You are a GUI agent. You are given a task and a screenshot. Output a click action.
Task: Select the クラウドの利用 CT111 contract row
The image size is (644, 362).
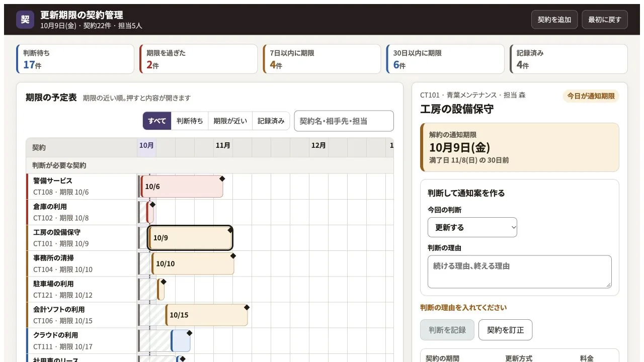pos(82,340)
